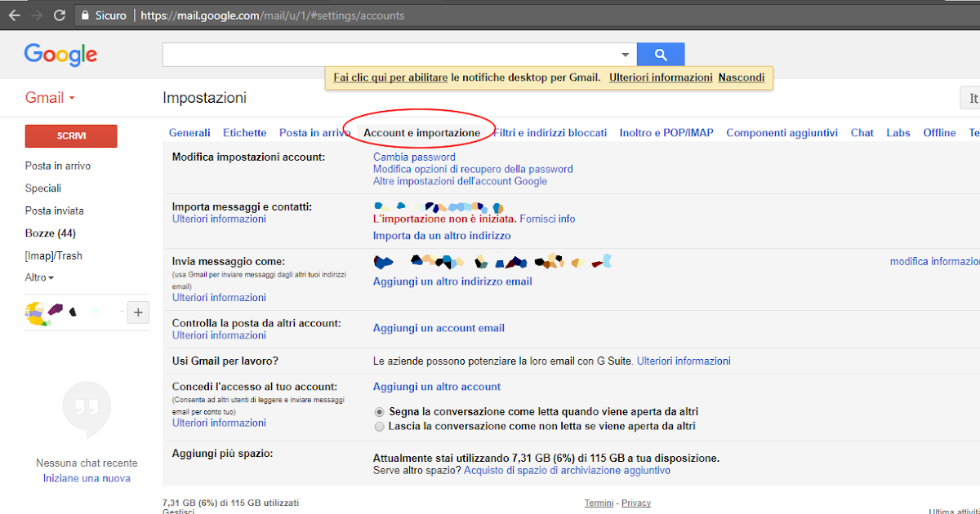Click Aggiungi un altro account

point(437,387)
